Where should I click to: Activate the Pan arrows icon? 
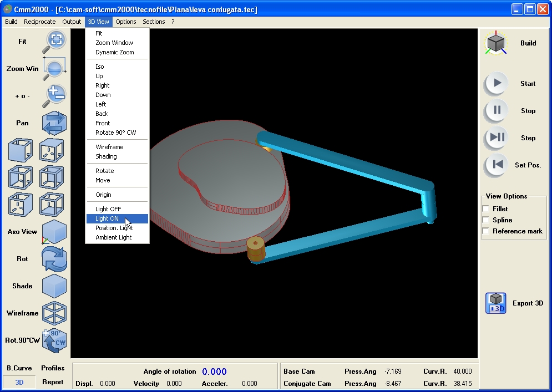tap(54, 123)
